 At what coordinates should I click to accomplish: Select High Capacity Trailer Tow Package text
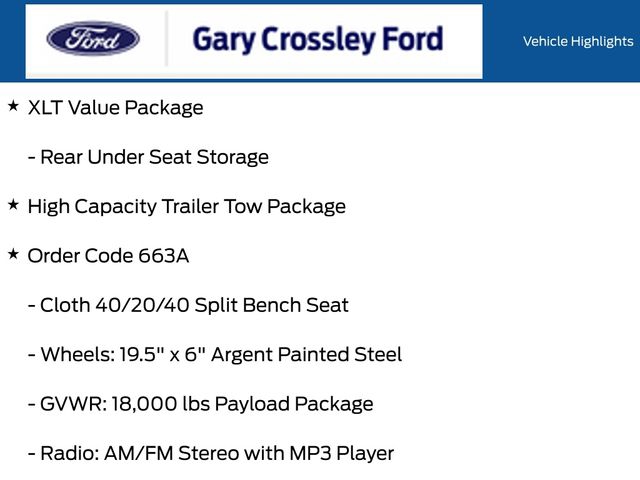[186, 207]
